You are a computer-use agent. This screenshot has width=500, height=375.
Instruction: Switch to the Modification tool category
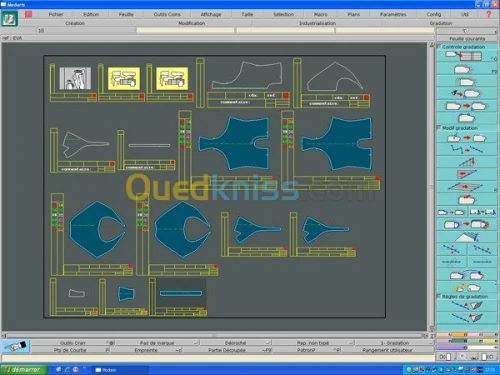pos(192,23)
